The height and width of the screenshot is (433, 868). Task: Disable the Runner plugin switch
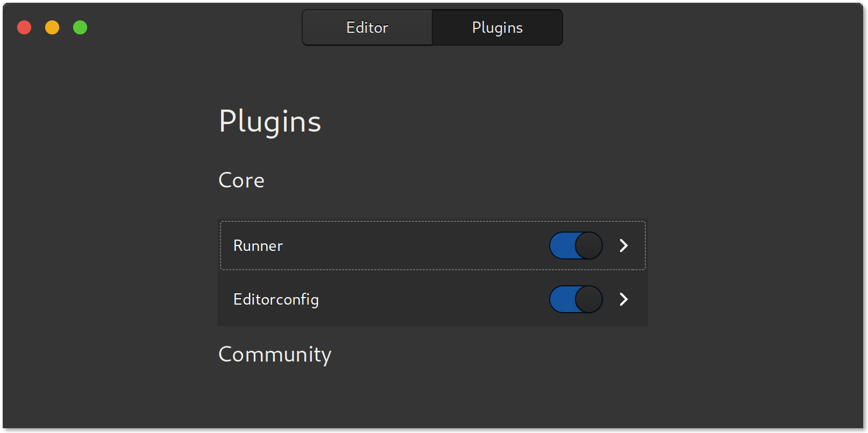pyautogui.click(x=575, y=246)
